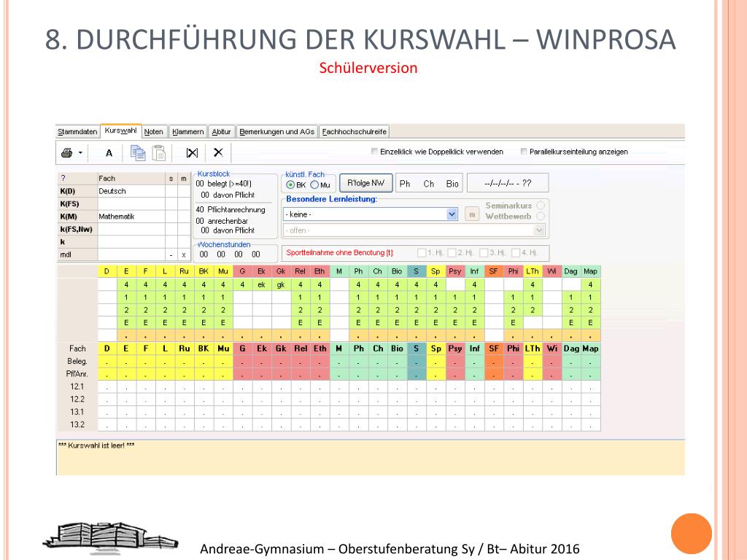The width and height of the screenshot is (747, 560).
Task: Click the paste clipboard toolbar icon
Action: (158, 153)
